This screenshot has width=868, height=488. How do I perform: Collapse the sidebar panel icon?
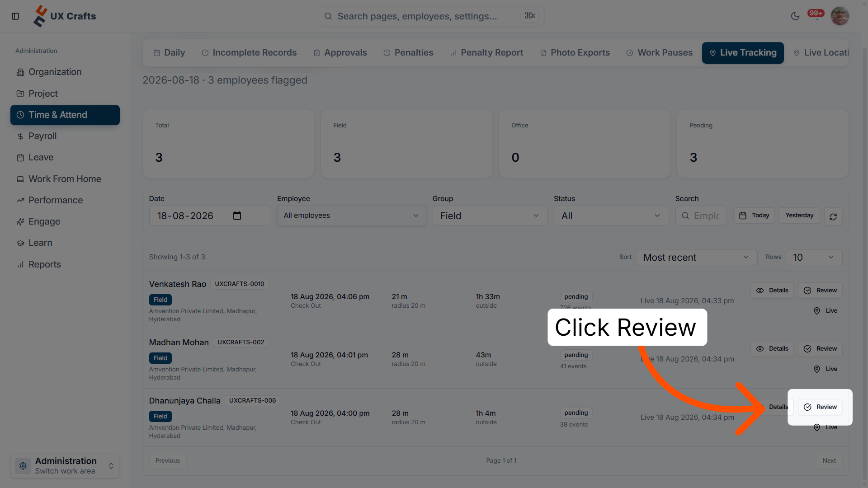15,16
